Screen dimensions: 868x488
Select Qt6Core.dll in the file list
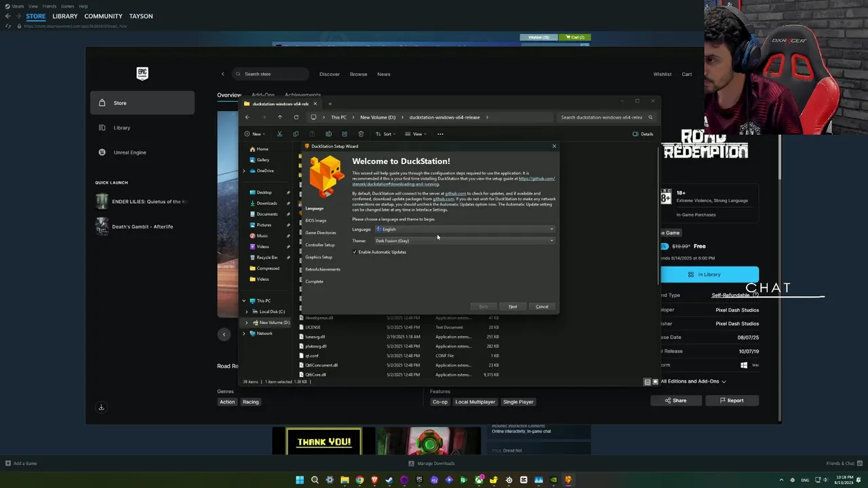tap(315, 375)
